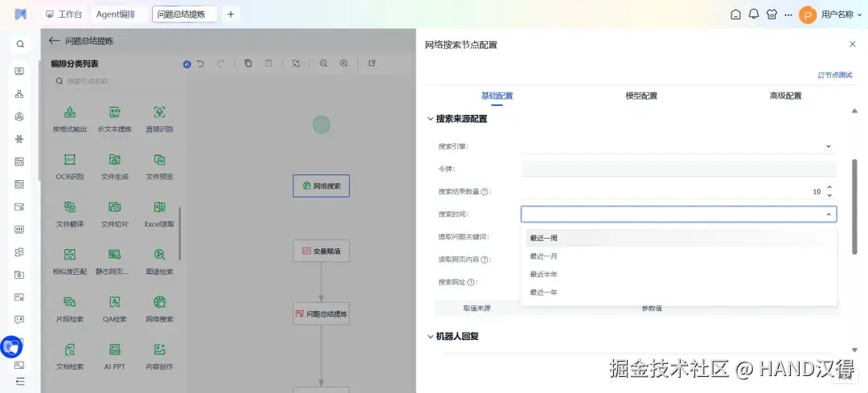Select the 文件生成 node icon
This screenshot has height=393, width=868.
tap(115, 160)
